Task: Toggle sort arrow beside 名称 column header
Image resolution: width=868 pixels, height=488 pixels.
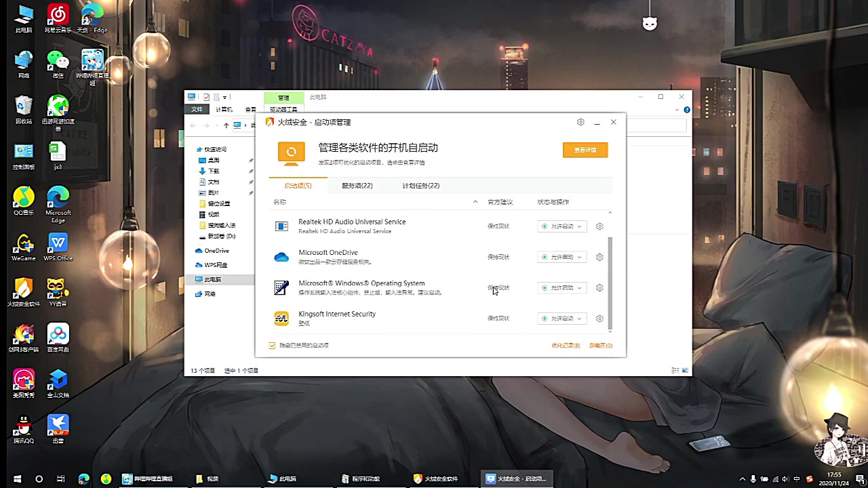Action: pyautogui.click(x=475, y=202)
